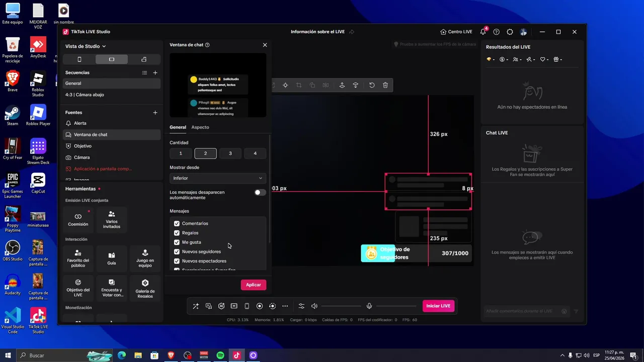Add a new source in Fuentes
644x362 pixels.
click(155, 113)
